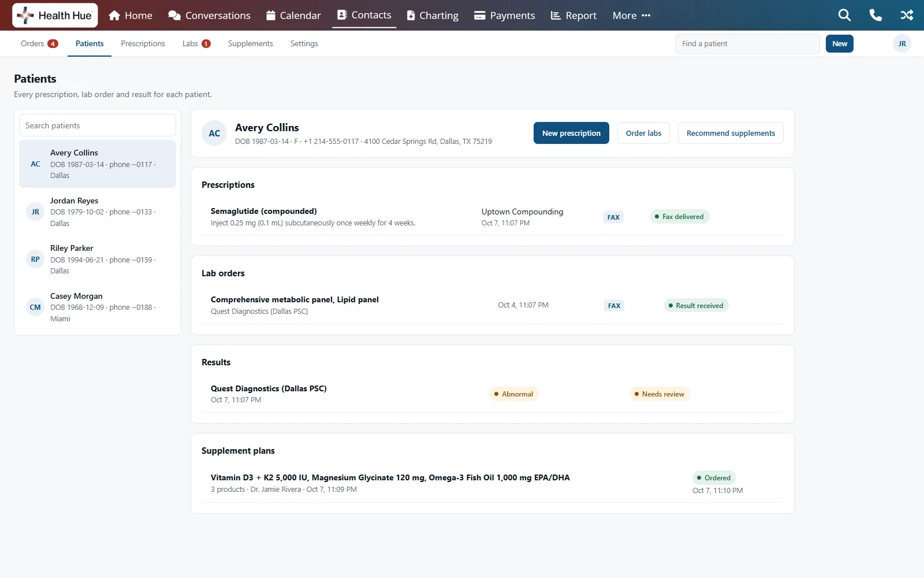Click the FAX badge on lab order row
This screenshot has width=924, height=578.
[x=614, y=306]
